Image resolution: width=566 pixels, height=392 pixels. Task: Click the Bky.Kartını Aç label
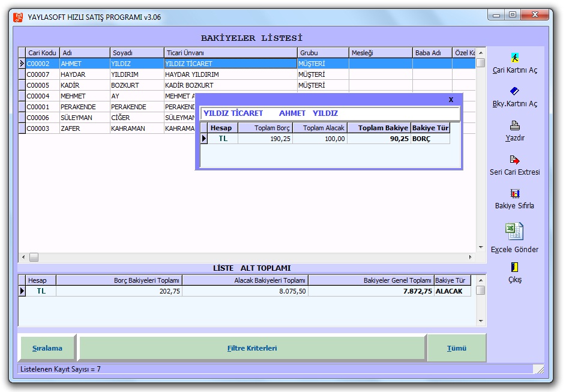coord(515,104)
